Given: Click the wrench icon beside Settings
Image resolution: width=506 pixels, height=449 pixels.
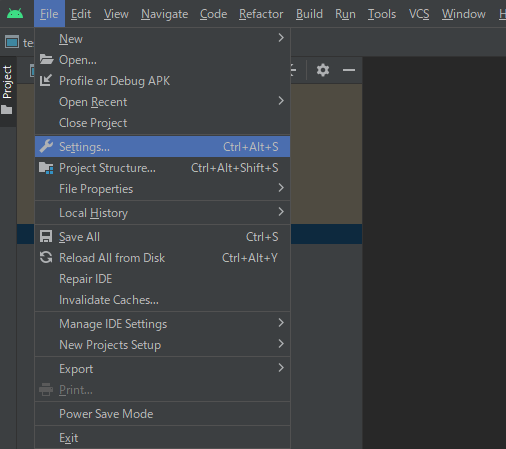Looking at the screenshot, I should (46, 146).
